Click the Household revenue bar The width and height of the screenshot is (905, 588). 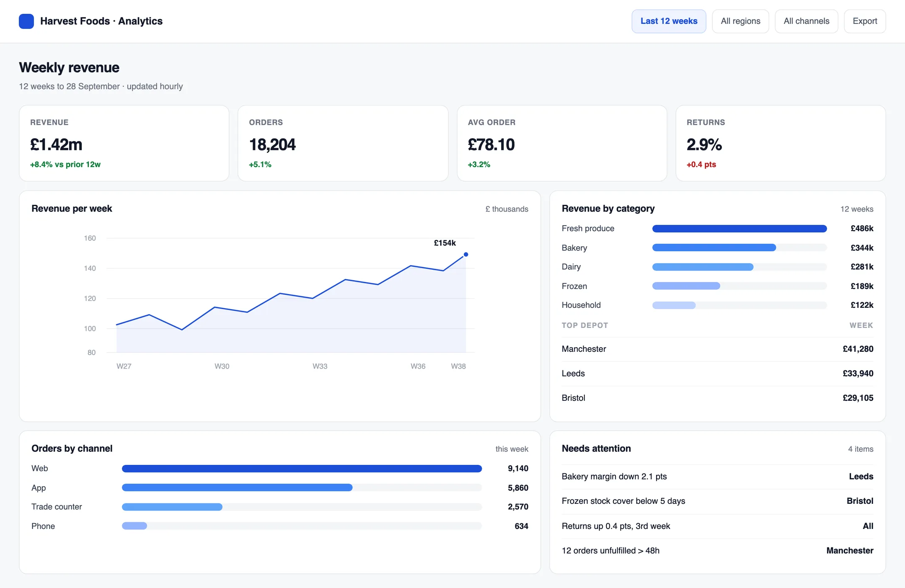(x=674, y=305)
